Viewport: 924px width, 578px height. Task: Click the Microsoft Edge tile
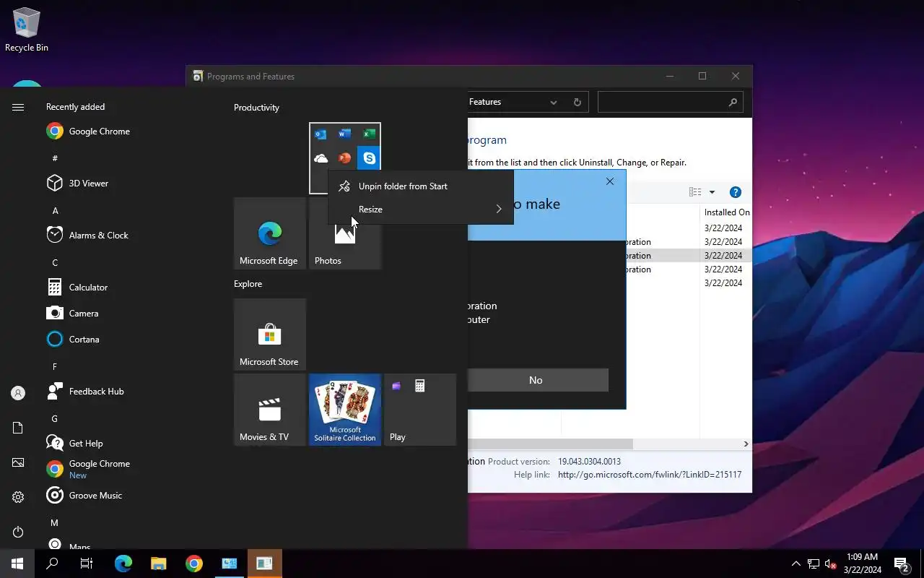pyautogui.click(x=270, y=233)
